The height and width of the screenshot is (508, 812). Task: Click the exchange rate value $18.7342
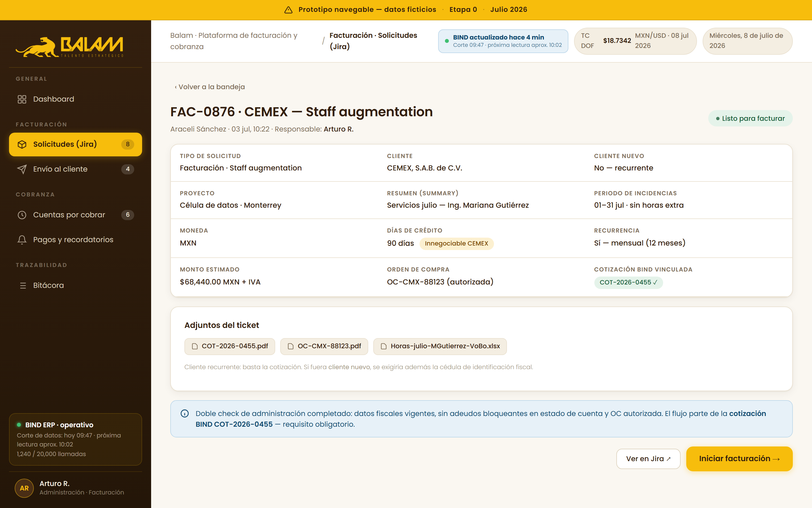(x=617, y=41)
